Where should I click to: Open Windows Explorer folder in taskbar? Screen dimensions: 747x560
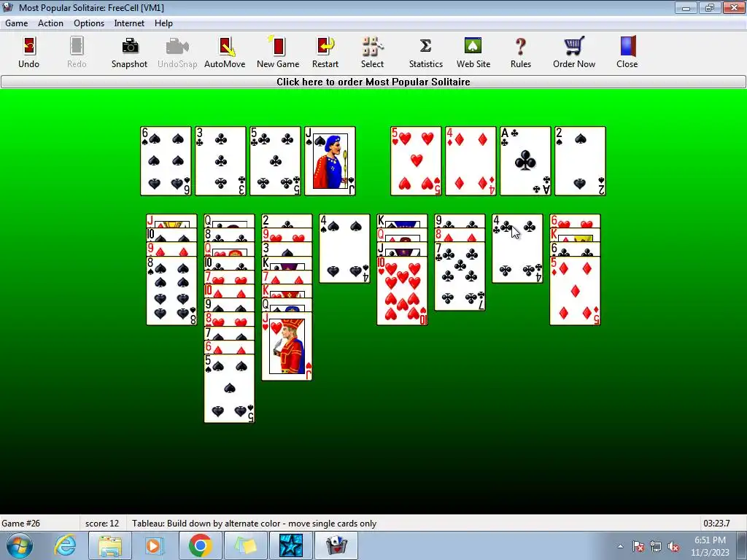pos(110,545)
